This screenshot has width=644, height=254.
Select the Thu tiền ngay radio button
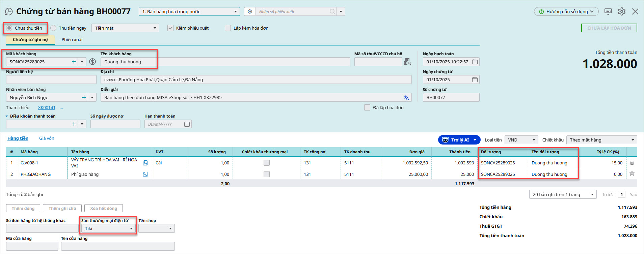54,28
